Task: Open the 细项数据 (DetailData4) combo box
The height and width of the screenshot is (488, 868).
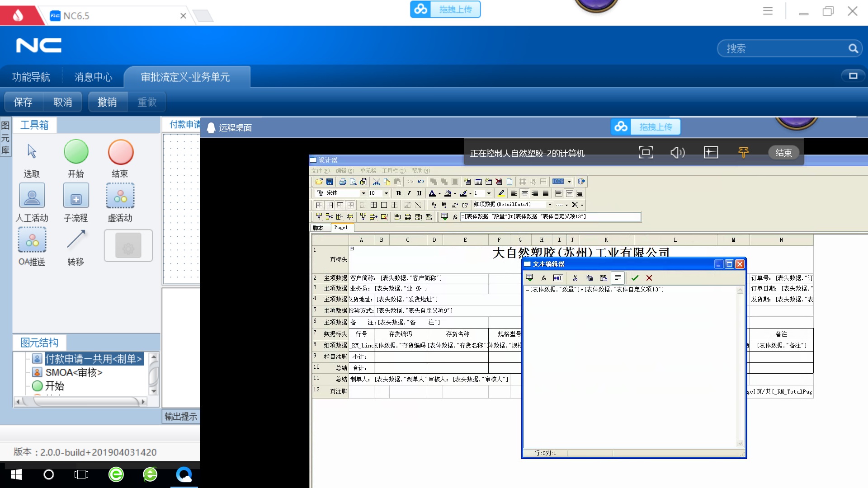Action: pos(513,205)
